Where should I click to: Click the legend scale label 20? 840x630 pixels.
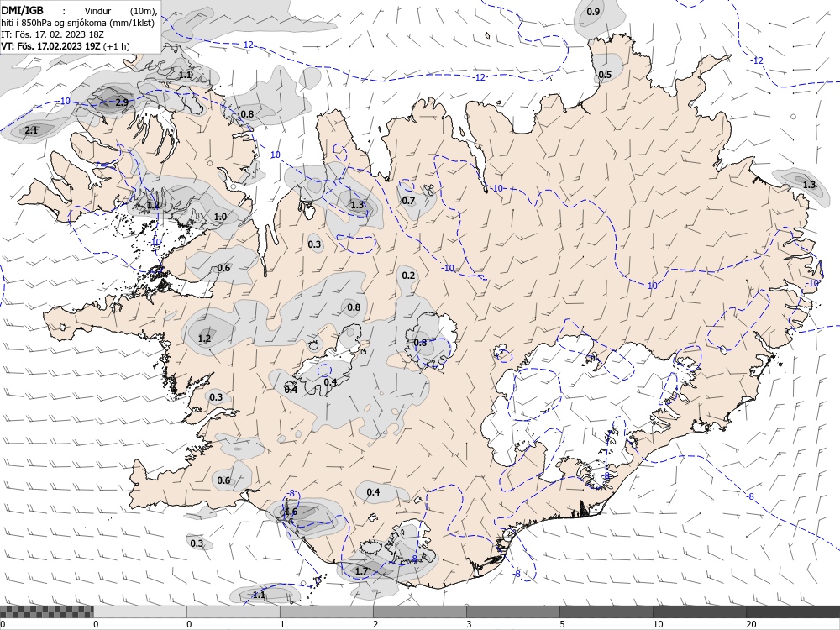[751, 624]
